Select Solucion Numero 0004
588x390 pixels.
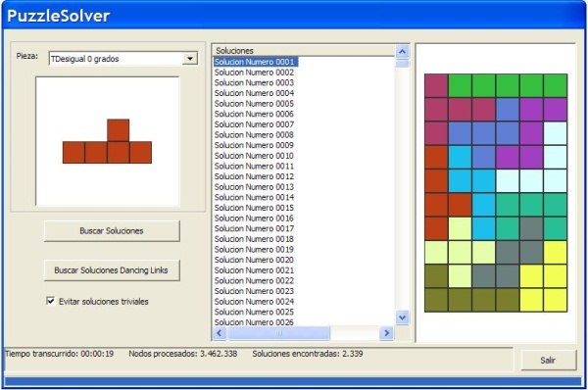254,93
